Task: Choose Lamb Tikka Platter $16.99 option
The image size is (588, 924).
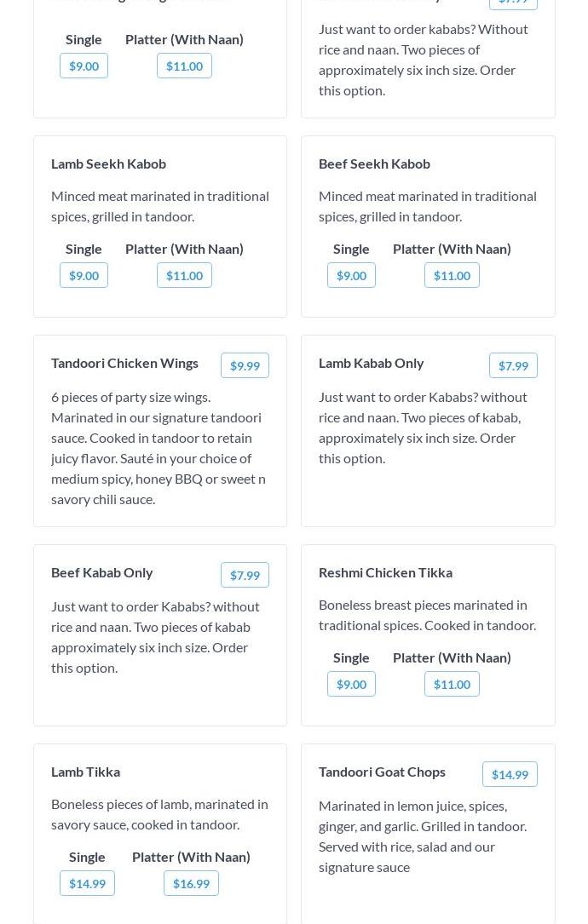Action: click(191, 883)
